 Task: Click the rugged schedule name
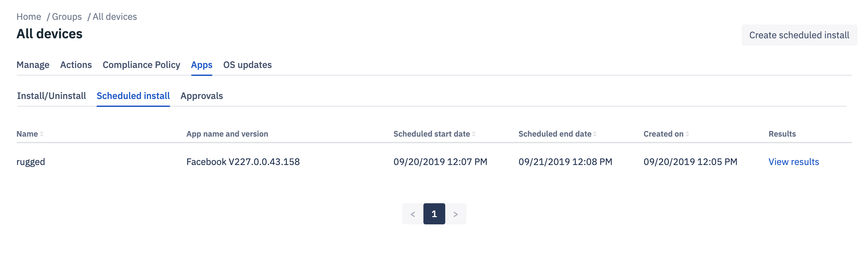pos(31,162)
